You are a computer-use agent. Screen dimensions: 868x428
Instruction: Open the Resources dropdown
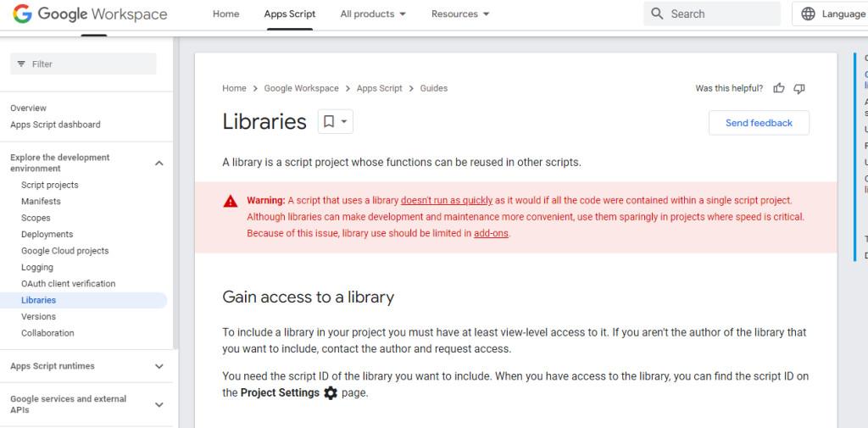(460, 14)
